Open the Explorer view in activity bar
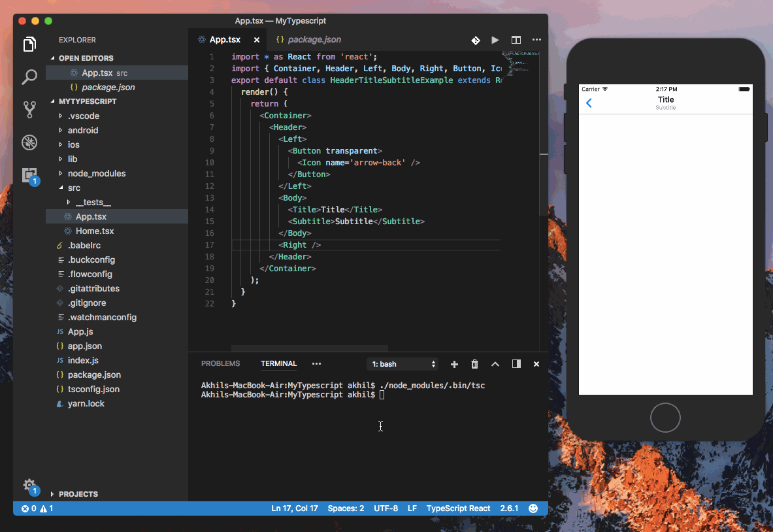The height and width of the screenshot is (532, 773). 29,44
